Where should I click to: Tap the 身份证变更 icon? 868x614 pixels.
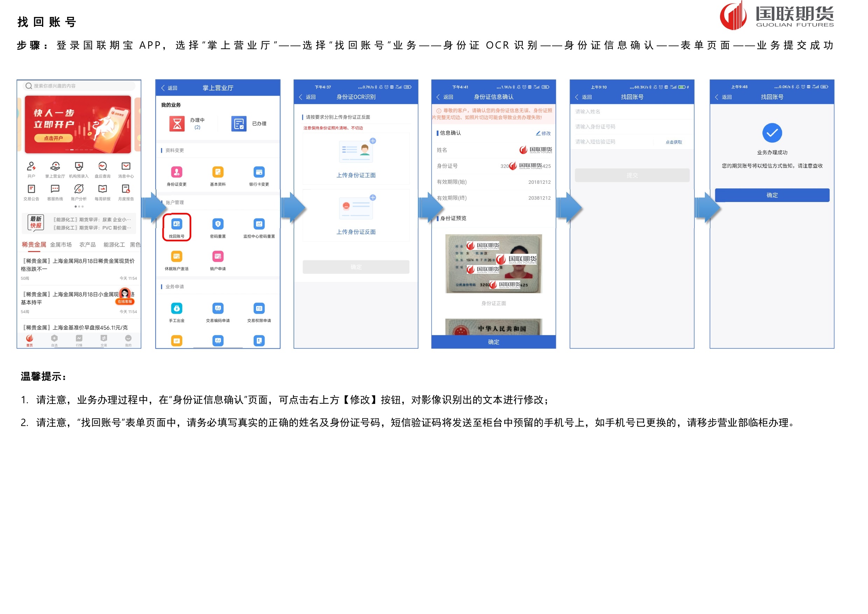coord(177,173)
